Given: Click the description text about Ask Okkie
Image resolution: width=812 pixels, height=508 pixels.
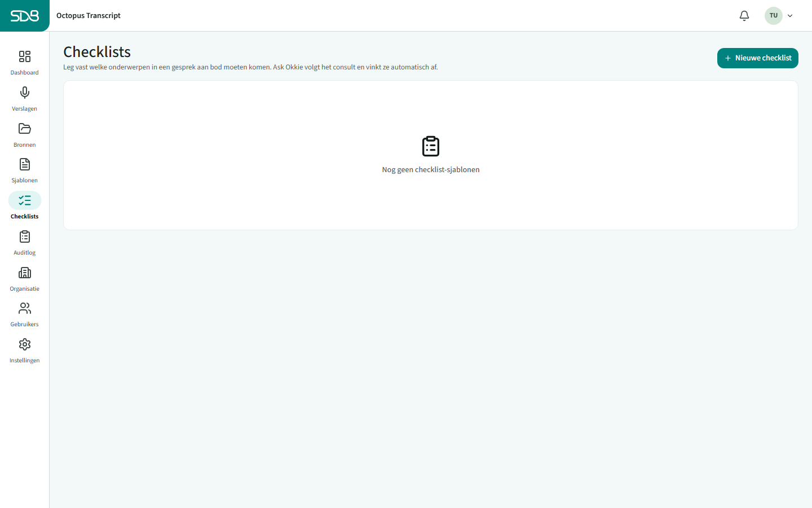Looking at the screenshot, I should (250, 67).
